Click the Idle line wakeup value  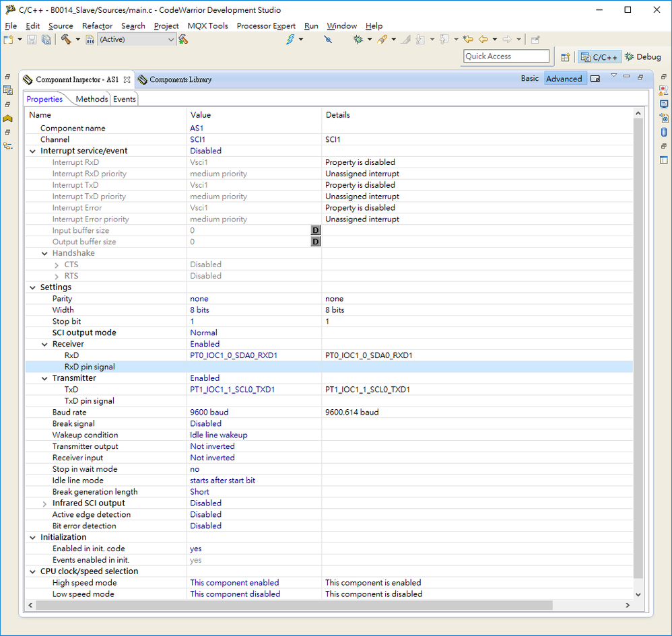pyautogui.click(x=219, y=435)
